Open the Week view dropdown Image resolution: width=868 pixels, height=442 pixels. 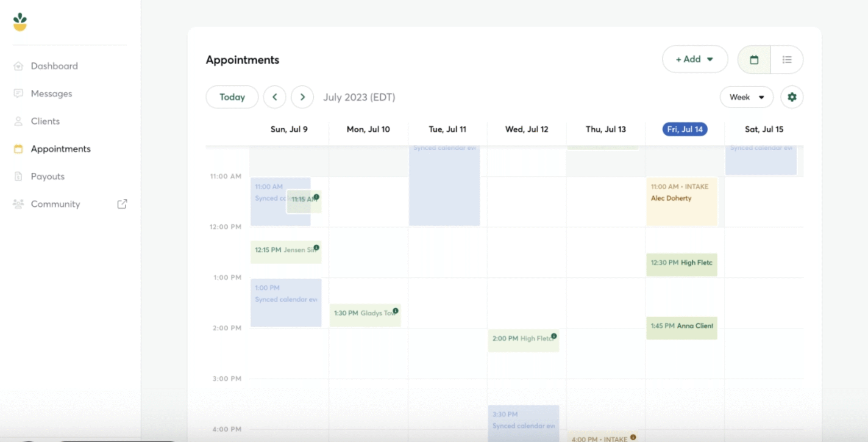(746, 97)
